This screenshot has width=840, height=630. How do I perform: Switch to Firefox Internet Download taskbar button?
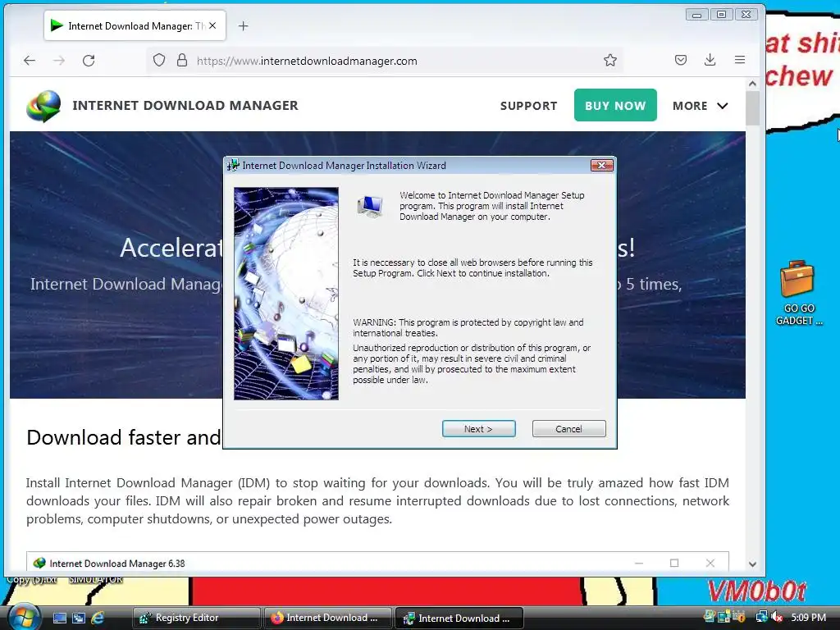pyautogui.click(x=328, y=618)
